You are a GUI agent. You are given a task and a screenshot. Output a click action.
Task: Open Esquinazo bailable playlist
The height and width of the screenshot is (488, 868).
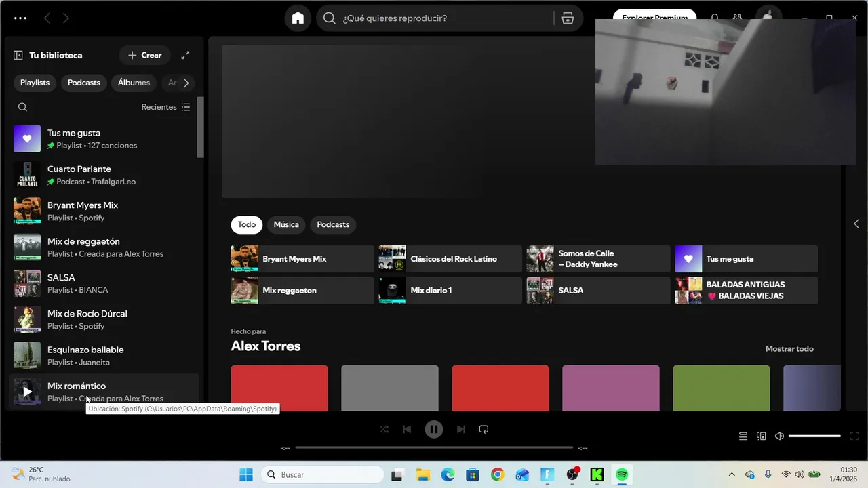point(104,356)
